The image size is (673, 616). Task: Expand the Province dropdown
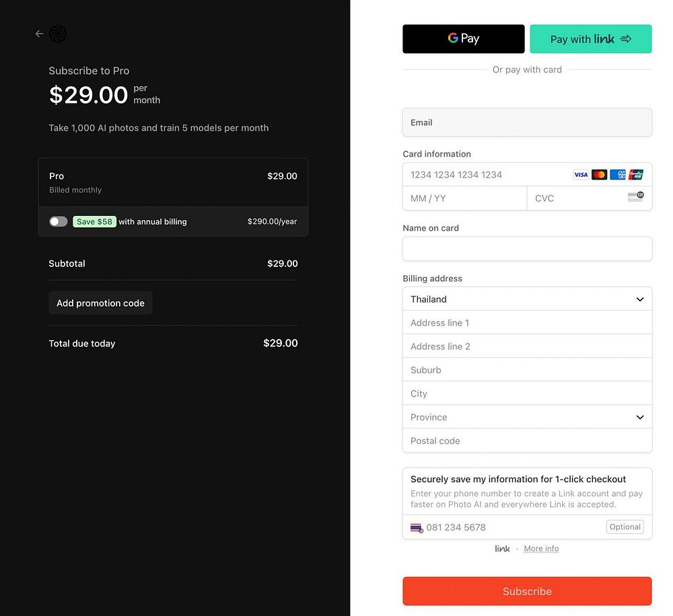click(x=527, y=417)
